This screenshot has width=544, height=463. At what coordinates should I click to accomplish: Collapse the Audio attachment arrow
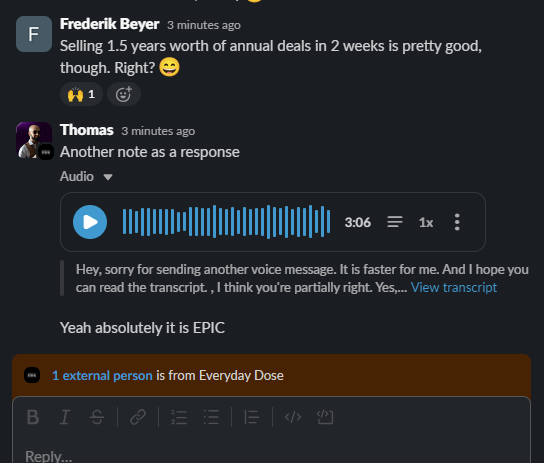pyautogui.click(x=108, y=177)
